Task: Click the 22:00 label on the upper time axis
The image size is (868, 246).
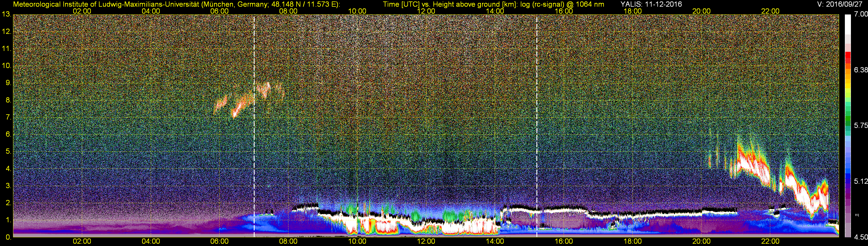Action: point(770,11)
